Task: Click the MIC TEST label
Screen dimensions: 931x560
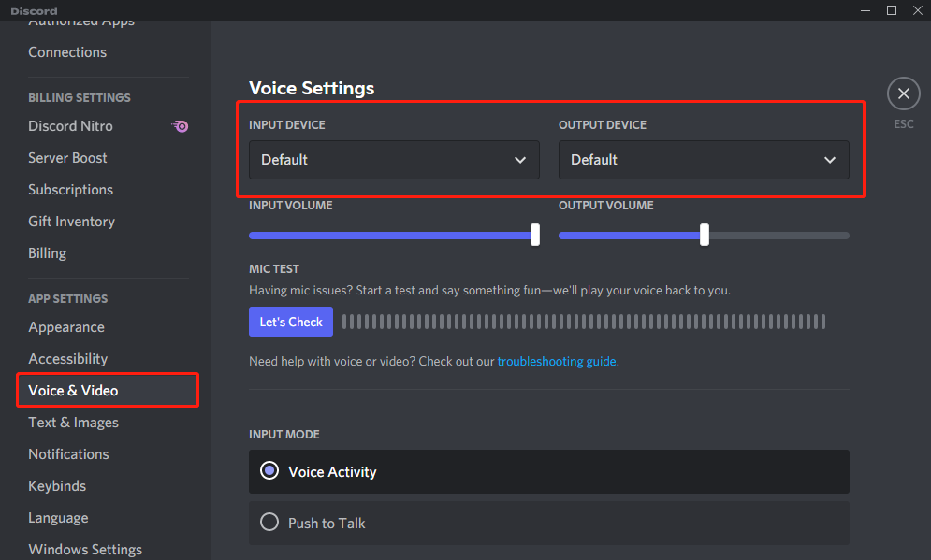Action: click(x=274, y=268)
